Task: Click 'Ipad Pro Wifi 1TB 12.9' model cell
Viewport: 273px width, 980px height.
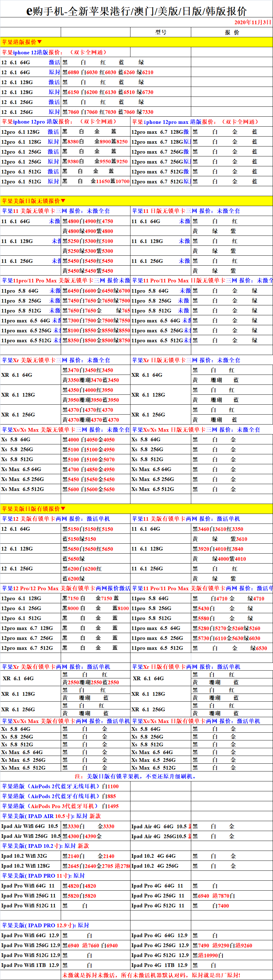Action: pyautogui.click(x=30, y=965)
